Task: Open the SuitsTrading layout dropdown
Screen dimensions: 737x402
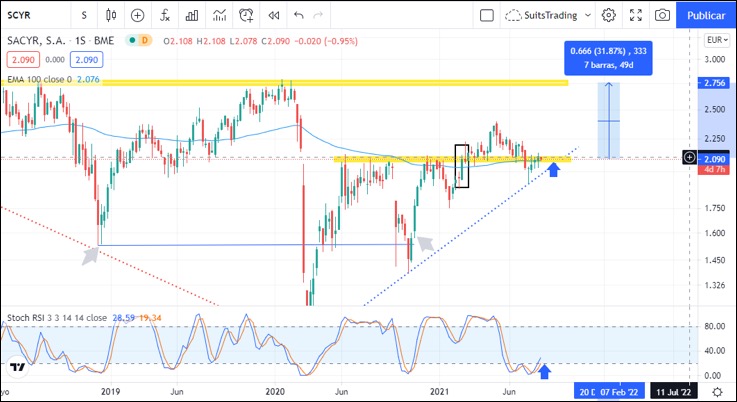Action: pos(548,15)
